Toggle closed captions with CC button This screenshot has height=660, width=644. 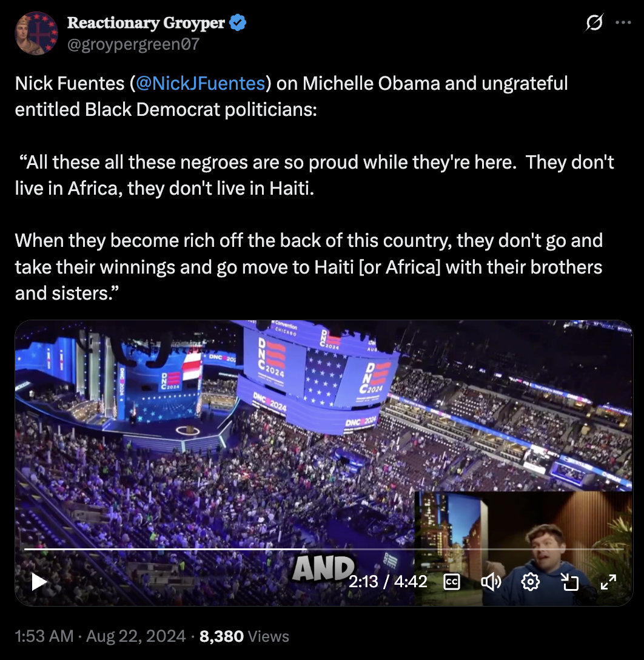[x=452, y=582]
